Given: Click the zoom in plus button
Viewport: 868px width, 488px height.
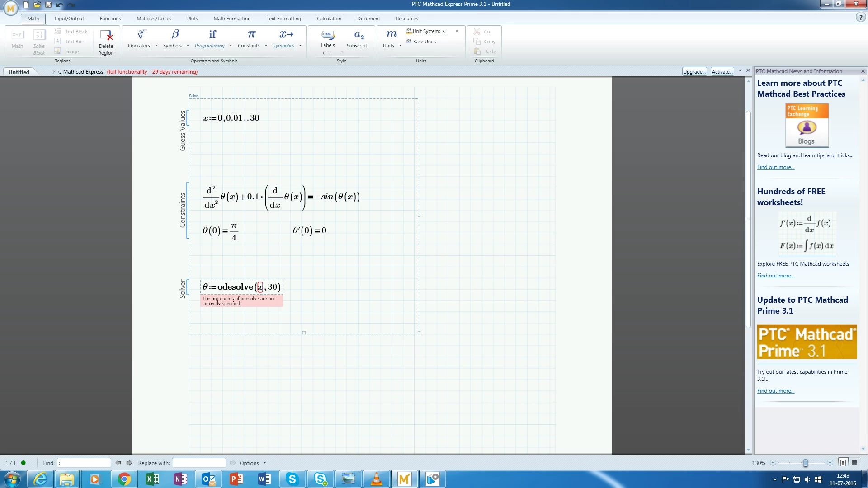Looking at the screenshot, I should click(x=830, y=463).
